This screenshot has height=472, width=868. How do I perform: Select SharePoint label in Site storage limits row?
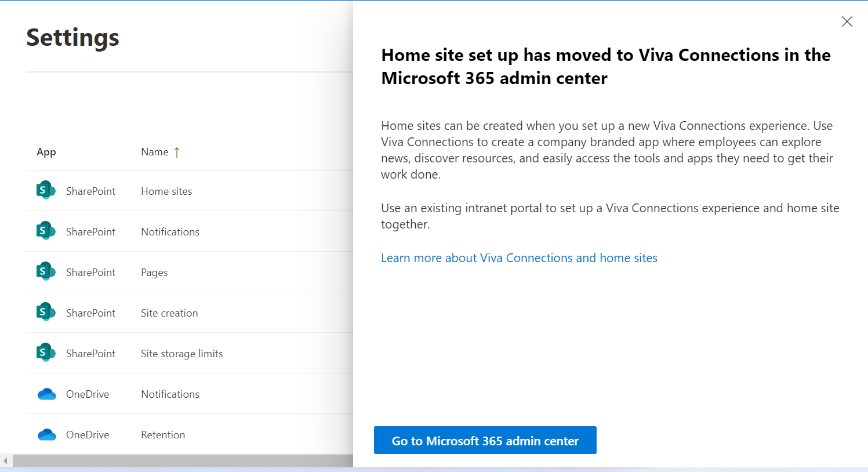click(90, 354)
